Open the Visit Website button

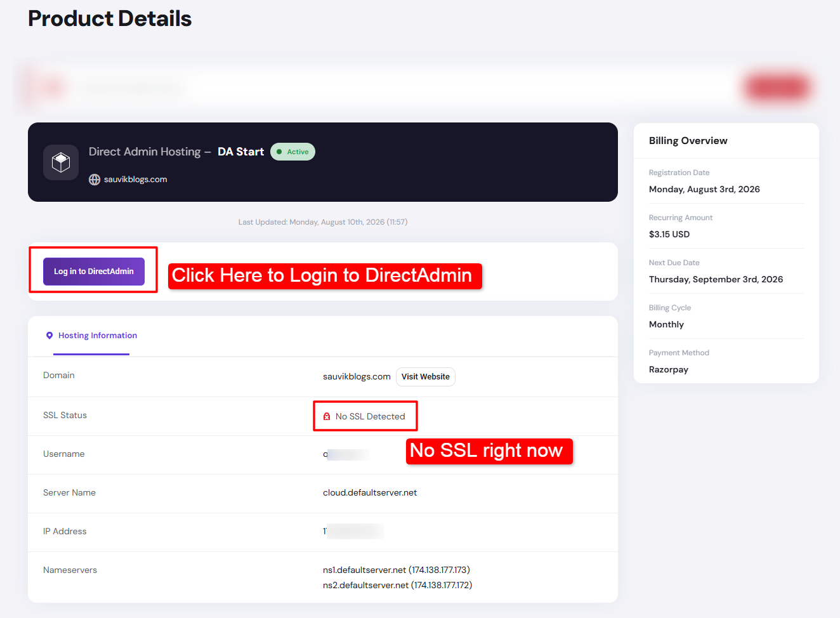426,377
